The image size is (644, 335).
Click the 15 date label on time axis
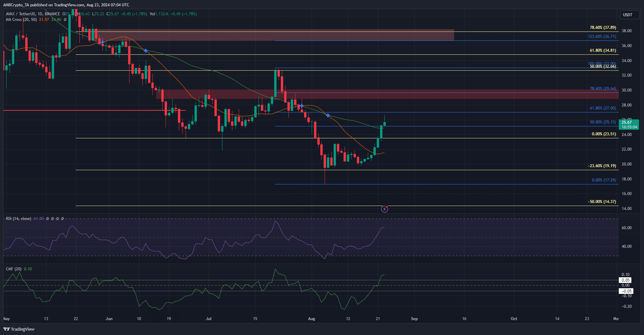tap(255, 319)
